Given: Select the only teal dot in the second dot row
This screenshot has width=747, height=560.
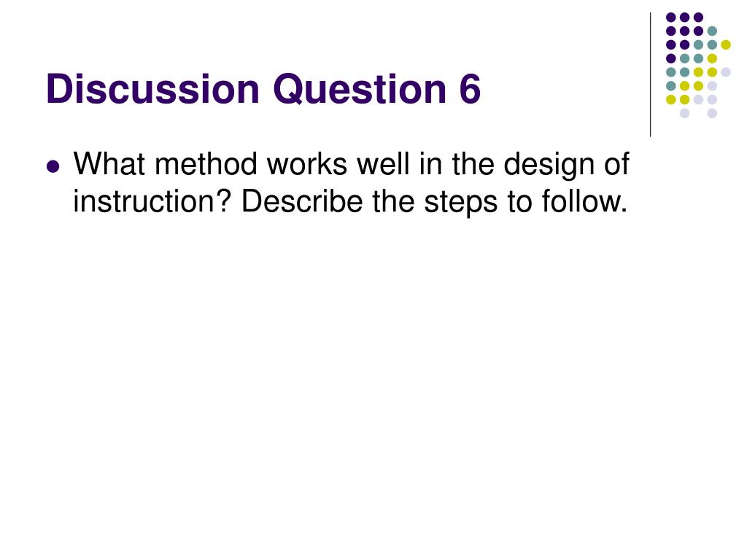Looking at the screenshot, I should coord(712,31).
